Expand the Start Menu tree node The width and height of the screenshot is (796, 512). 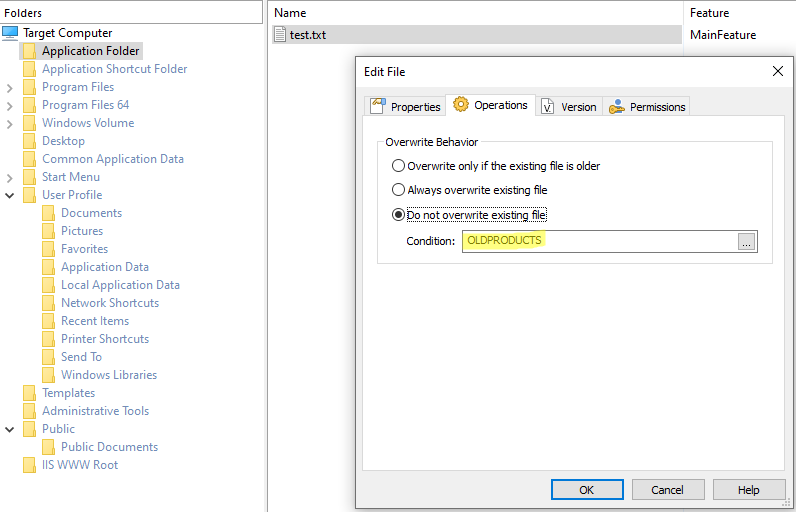(10, 178)
